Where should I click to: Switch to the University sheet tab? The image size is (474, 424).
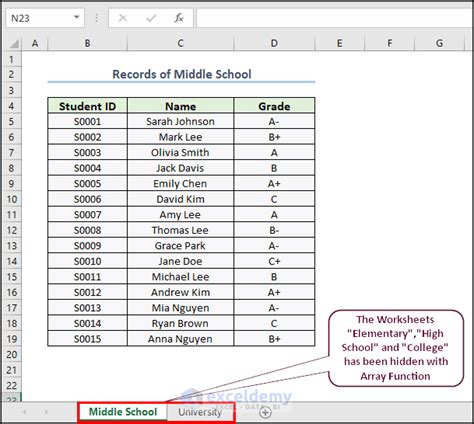[x=200, y=412]
